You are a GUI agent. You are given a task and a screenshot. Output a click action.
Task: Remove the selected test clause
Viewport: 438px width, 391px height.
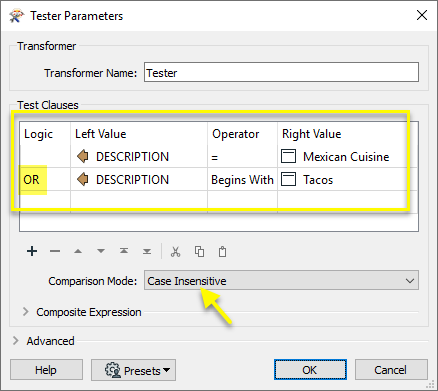pyautogui.click(x=55, y=251)
